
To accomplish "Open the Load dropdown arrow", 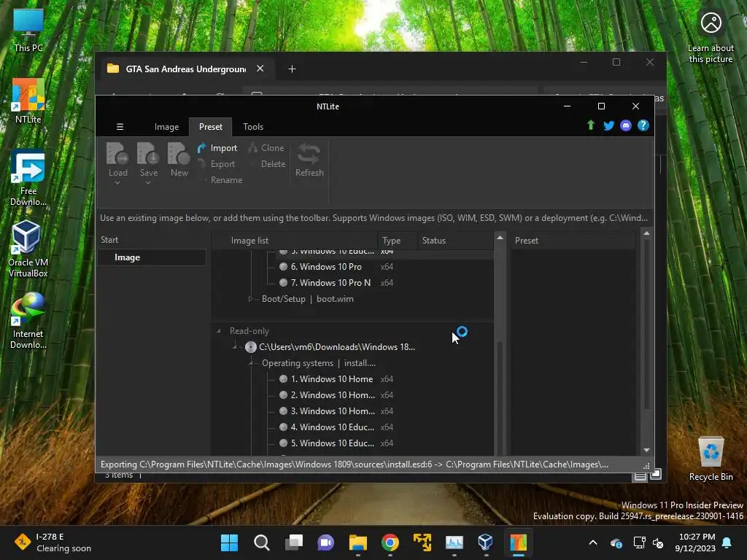I will click(117, 183).
